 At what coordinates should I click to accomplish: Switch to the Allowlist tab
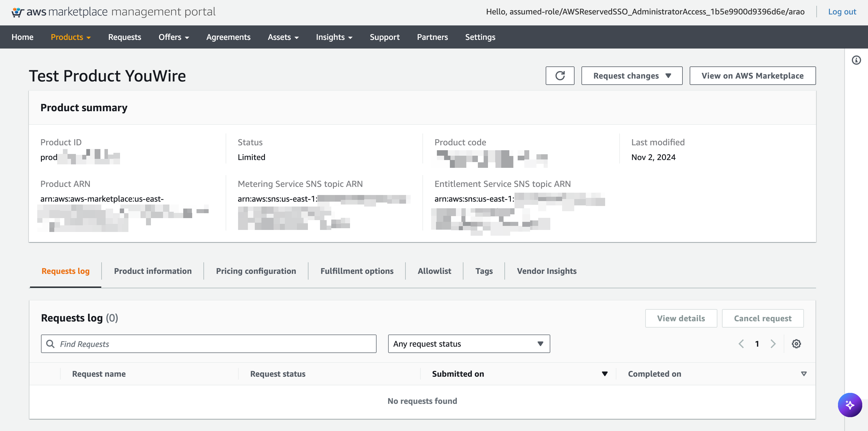pos(434,271)
